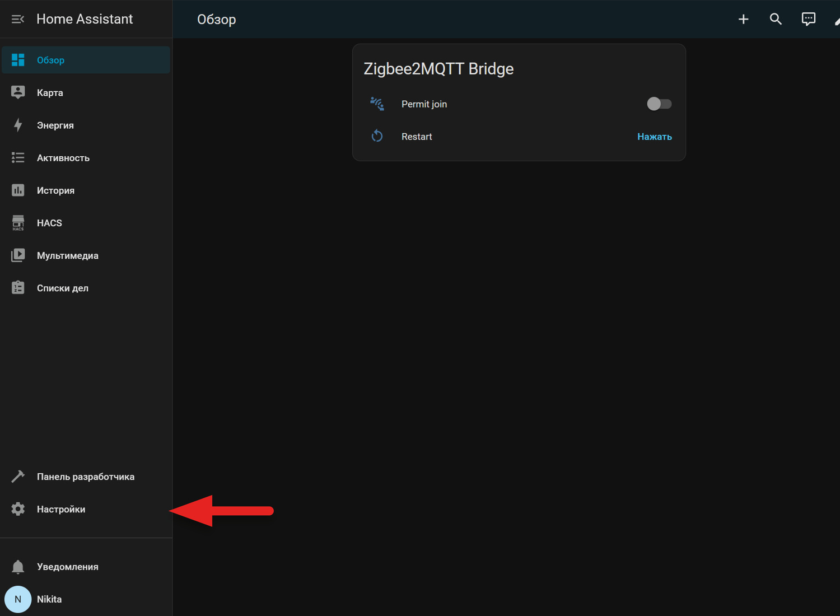Click the Restart entity label
This screenshot has width=840, height=616.
tap(417, 137)
